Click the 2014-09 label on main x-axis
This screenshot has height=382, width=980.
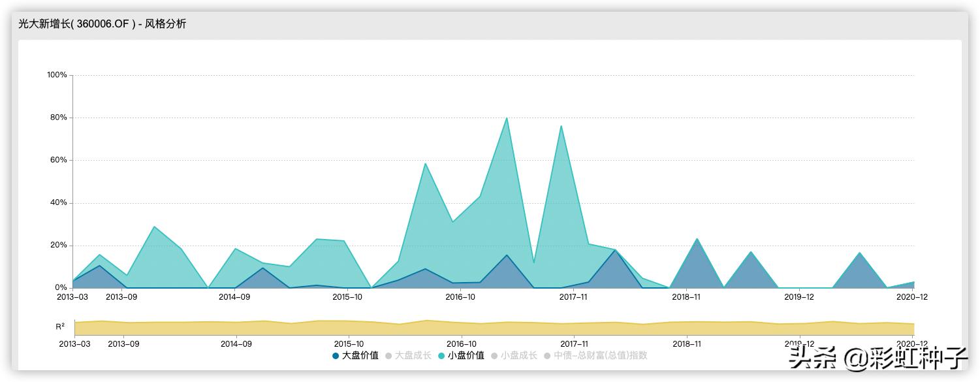click(234, 297)
